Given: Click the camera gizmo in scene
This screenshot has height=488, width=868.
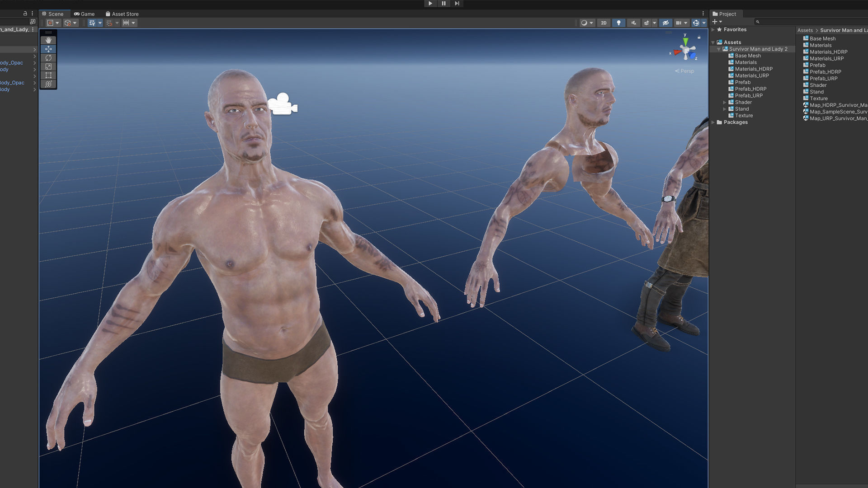Looking at the screenshot, I should click(x=283, y=104).
